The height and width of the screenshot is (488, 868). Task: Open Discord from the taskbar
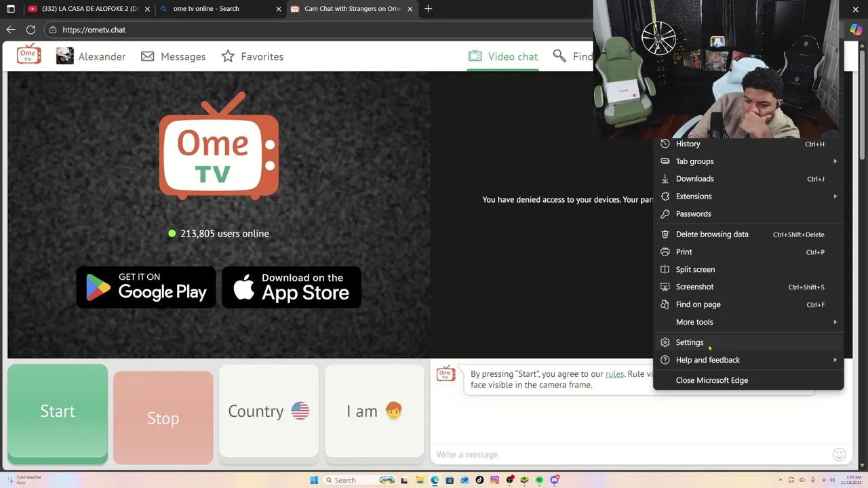tap(554, 480)
